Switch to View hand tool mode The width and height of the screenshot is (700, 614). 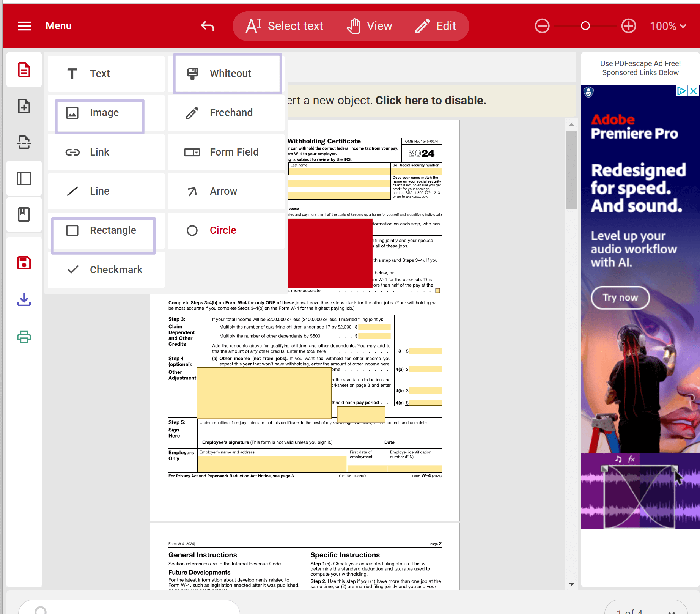pos(369,26)
